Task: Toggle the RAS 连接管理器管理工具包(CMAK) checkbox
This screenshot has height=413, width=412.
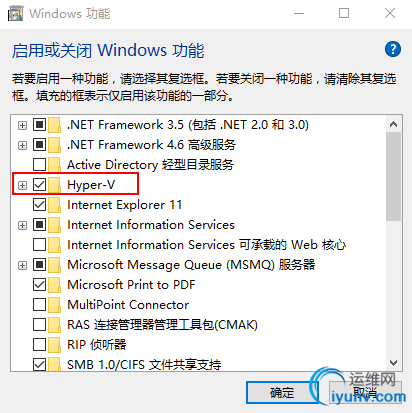Action: (x=39, y=325)
